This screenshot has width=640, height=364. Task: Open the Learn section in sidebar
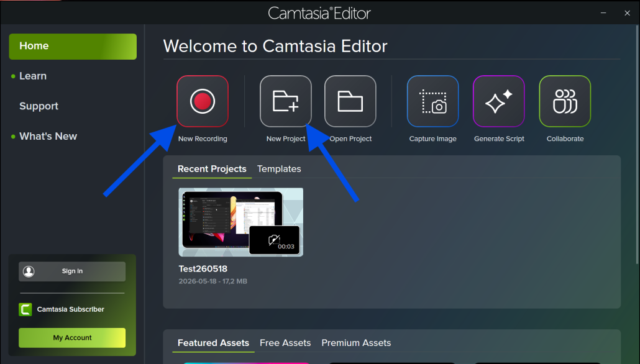point(33,76)
